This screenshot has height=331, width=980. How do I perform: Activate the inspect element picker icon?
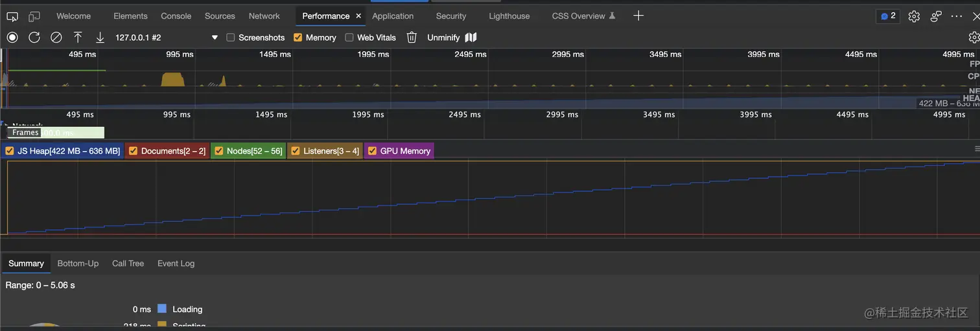12,16
